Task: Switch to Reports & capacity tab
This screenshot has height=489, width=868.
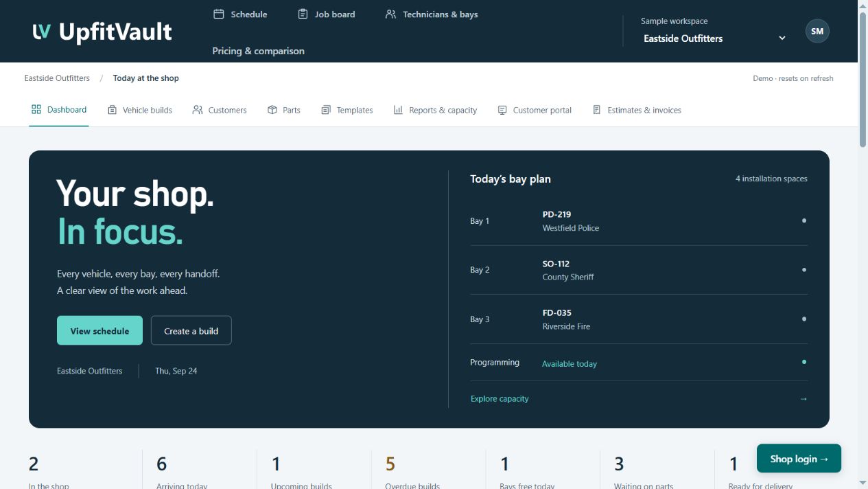Action: pyautogui.click(x=435, y=110)
